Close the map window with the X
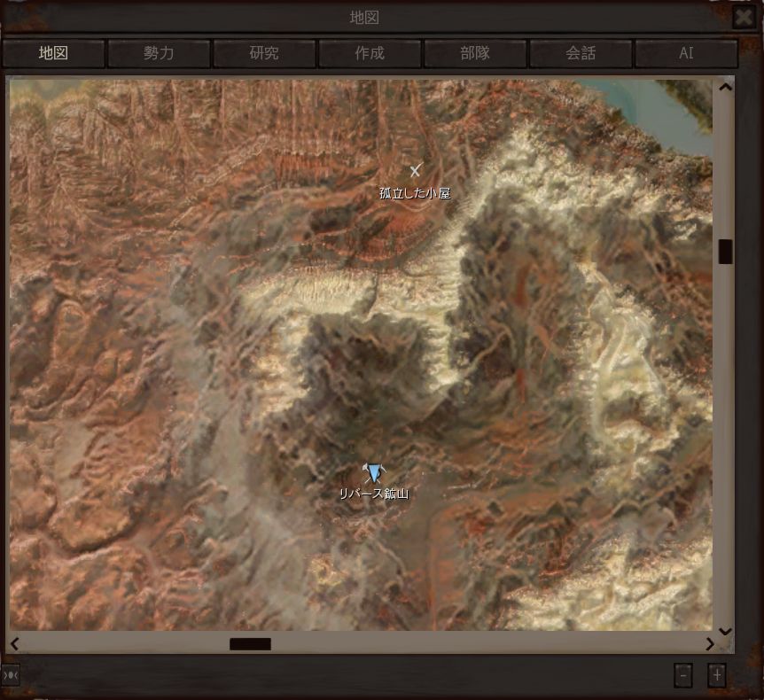Screen dimensions: 764x700 [x=743, y=17]
